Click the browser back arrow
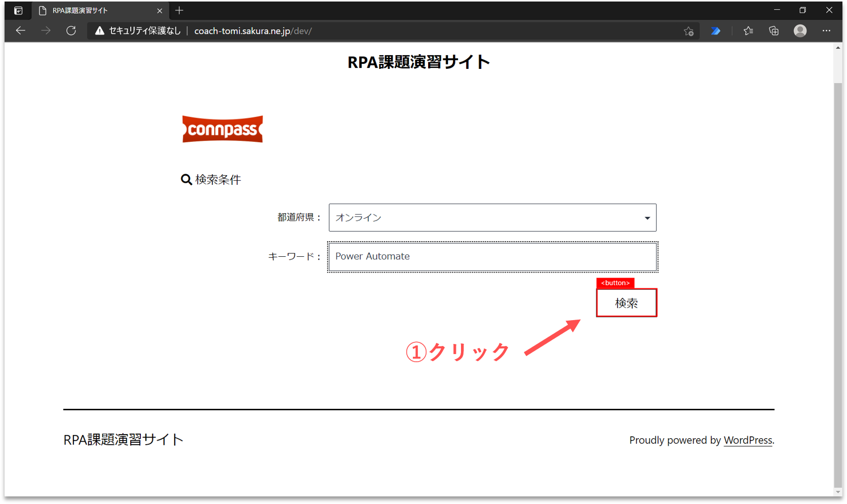Image resolution: width=847 pixels, height=504 pixels. [20, 31]
